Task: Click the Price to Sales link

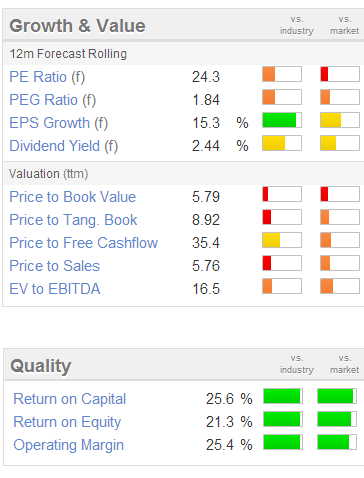Action: (x=55, y=266)
